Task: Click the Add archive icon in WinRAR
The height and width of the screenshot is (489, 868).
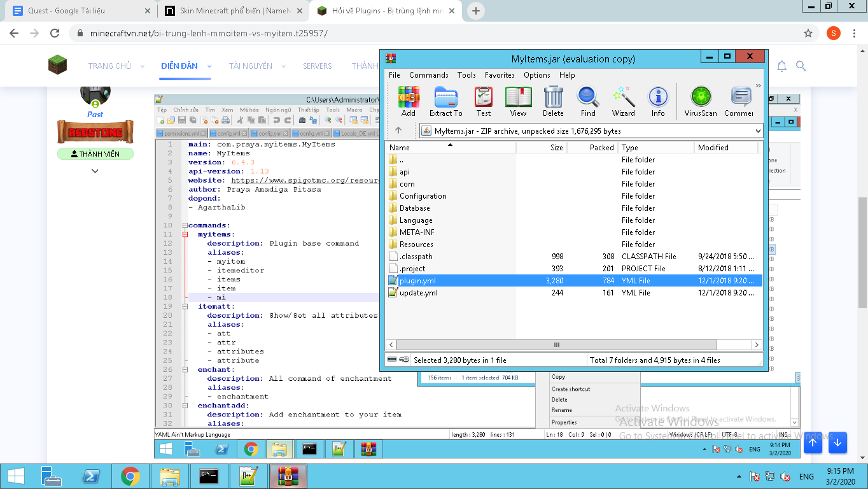Action: pyautogui.click(x=409, y=102)
